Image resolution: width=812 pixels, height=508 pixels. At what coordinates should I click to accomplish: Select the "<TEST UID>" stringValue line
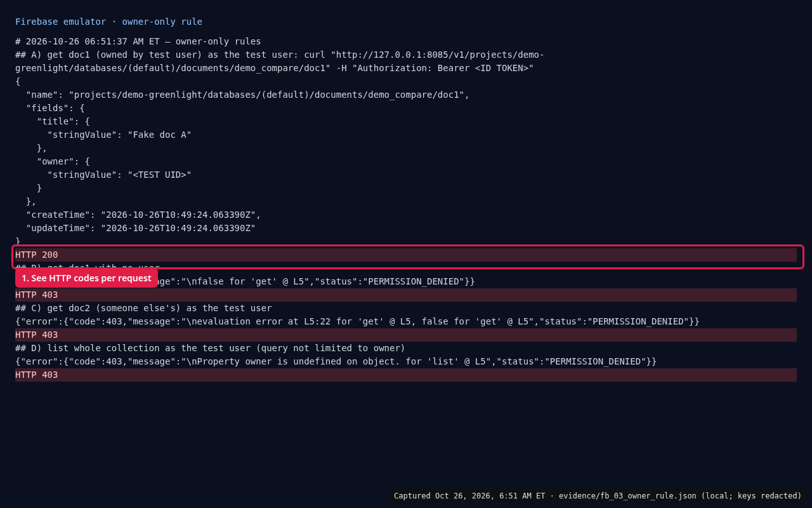pyautogui.click(x=119, y=175)
